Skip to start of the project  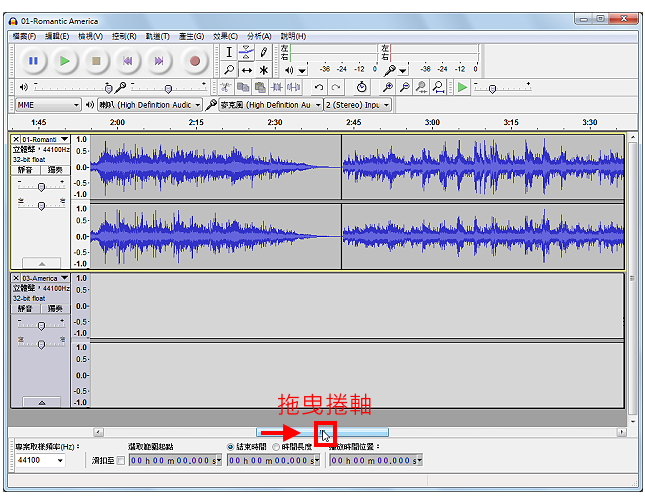coord(128,61)
